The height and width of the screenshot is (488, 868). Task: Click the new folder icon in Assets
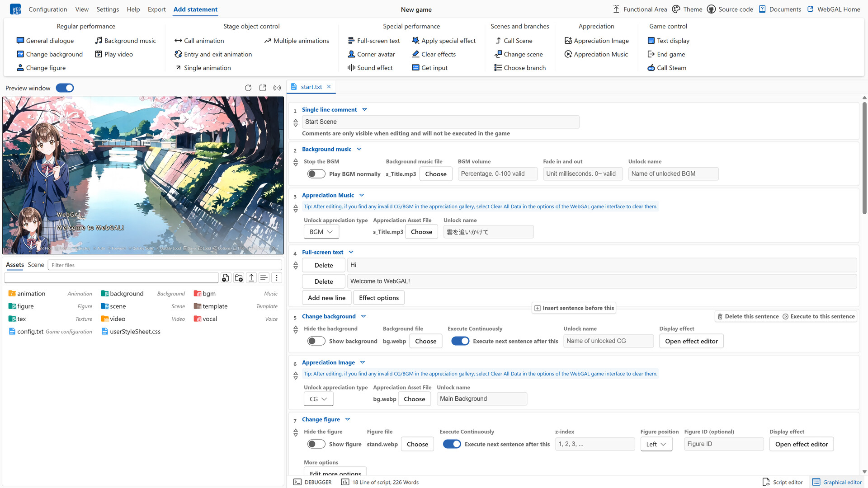click(239, 278)
